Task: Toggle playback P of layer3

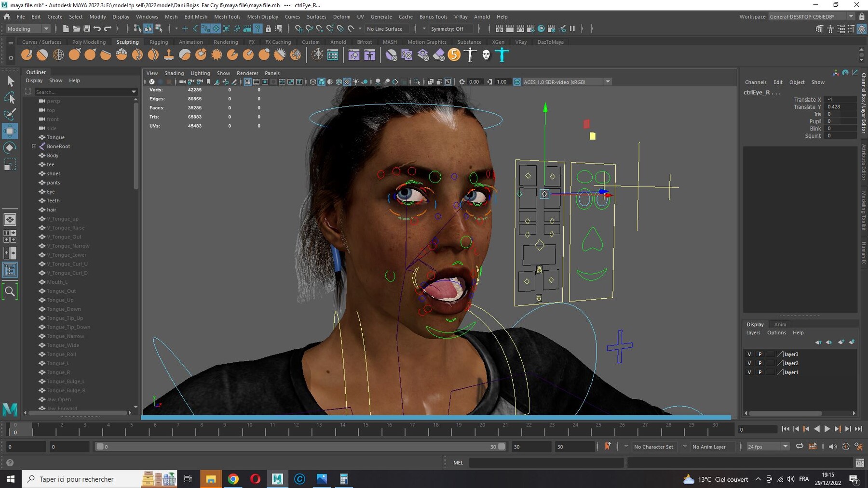Action: click(x=760, y=354)
